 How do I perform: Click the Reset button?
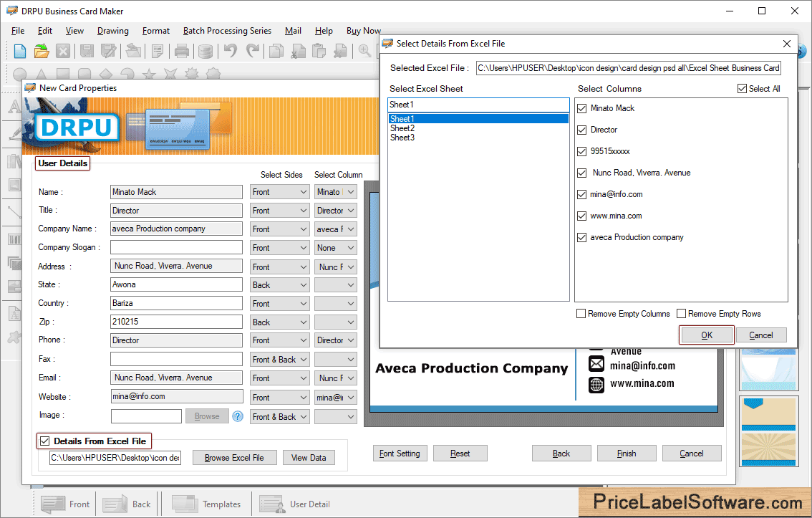(x=460, y=454)
